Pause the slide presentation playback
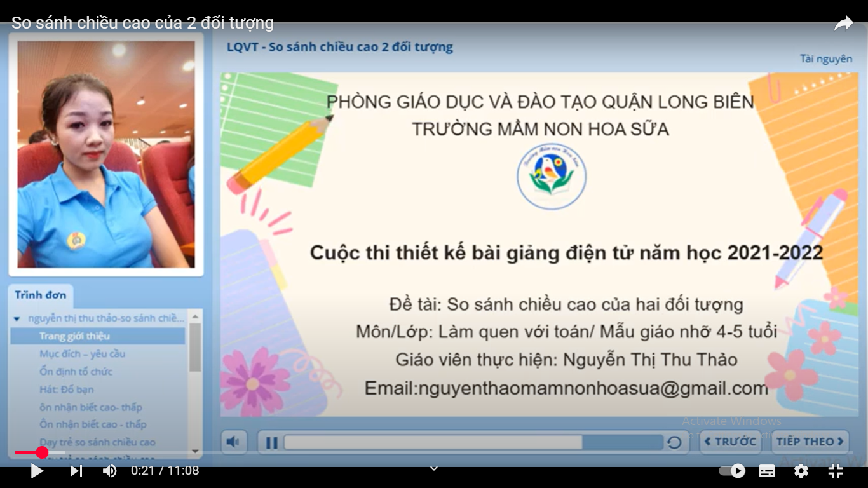 click(271, 442)
